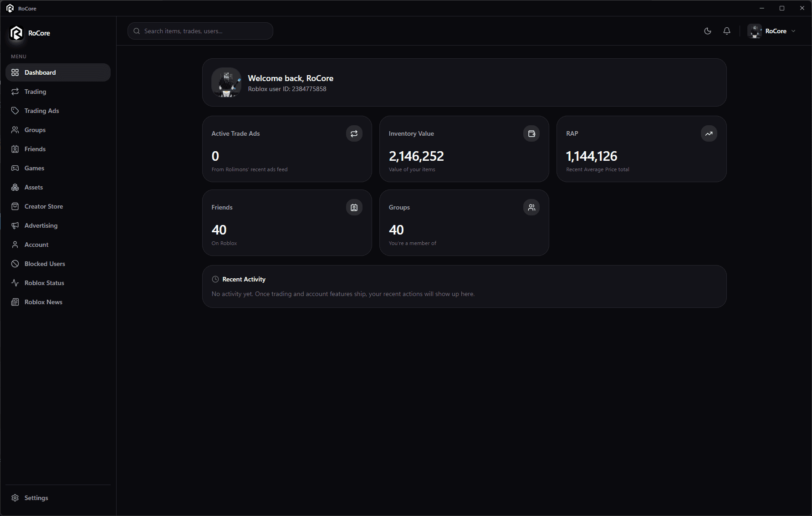This screenshot has height=516, width=812.
Task: Click the 'No activity yet' message text
Action: 343,294
